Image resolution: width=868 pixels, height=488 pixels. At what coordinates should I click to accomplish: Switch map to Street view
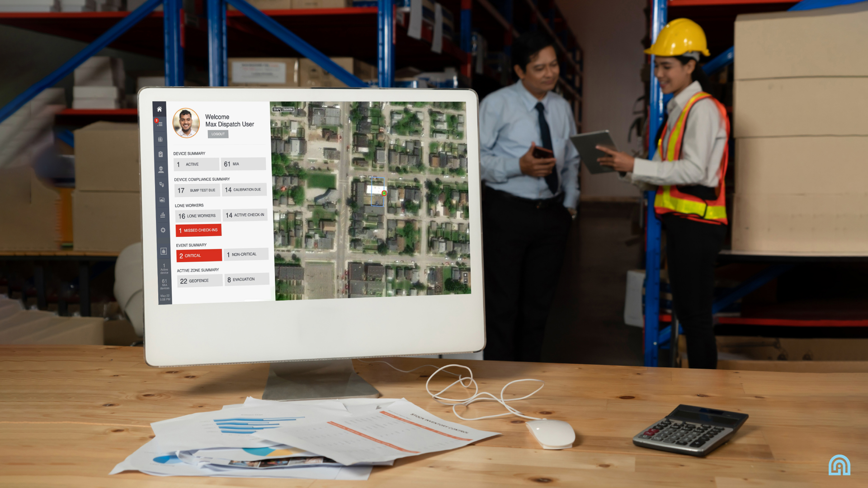point(277,109)
